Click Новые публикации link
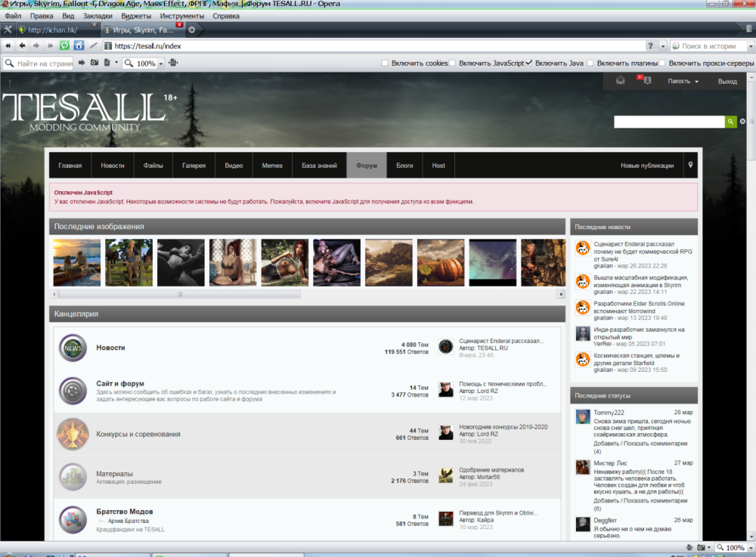756x557 pixels. 647,166
